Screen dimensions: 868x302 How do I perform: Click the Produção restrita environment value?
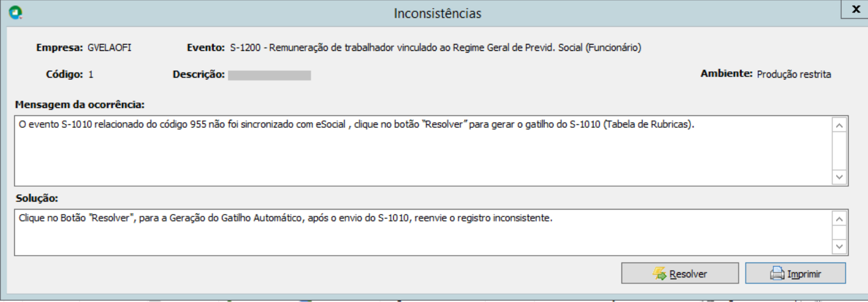794,74
